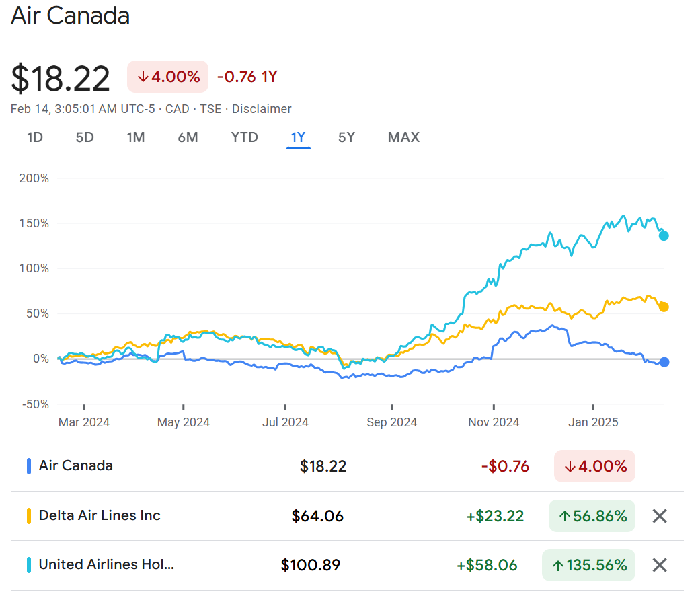Select the 5D time range tab
Viewport: 700px width, 596px height.
tap(85, 137)
